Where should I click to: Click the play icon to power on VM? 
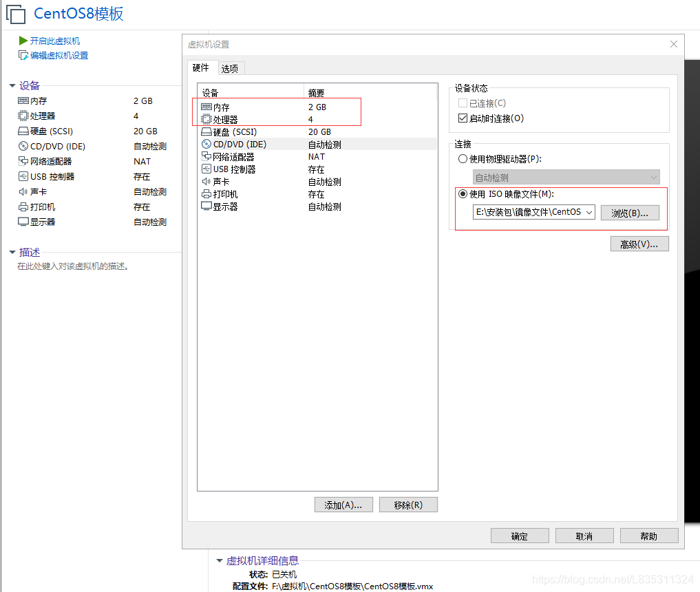(23, 41)
